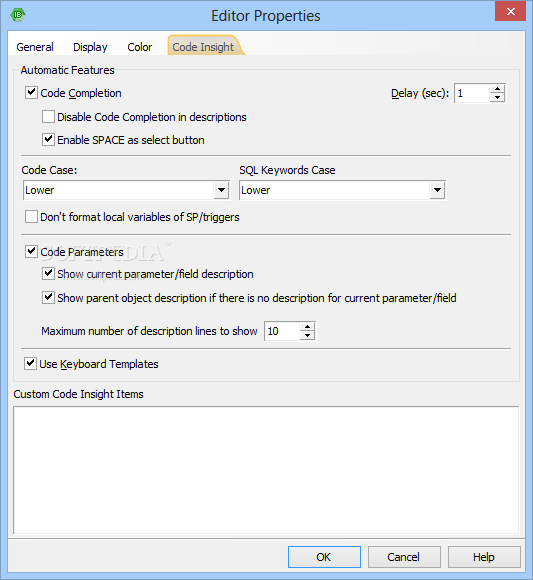The height and width of the screenshot is (580, 533).
Task: Decrease the Delay (sec) value with down arrow
Action: (x=497, y=98)
